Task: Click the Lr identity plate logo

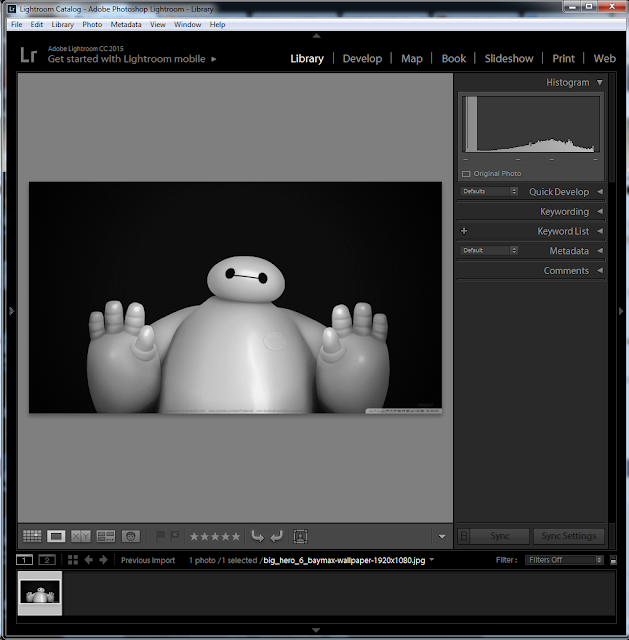Action: click(29, 55)
